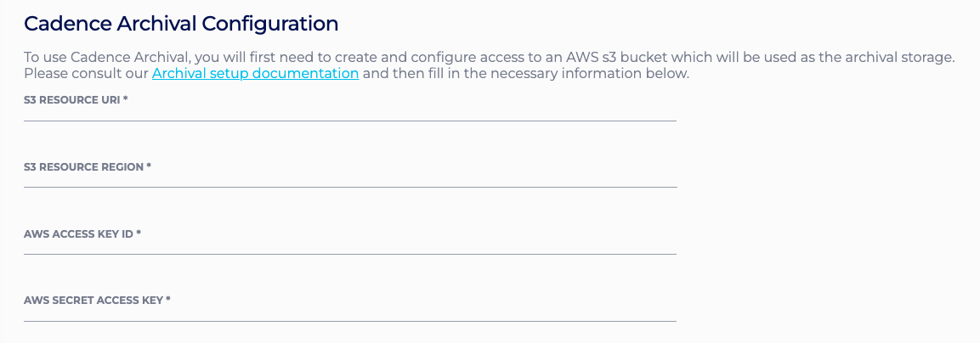The height and width of the screenshot is (343, 980).
Task: Click the asterisk after AWS Secret Access Key
Action: coord(168,299)
